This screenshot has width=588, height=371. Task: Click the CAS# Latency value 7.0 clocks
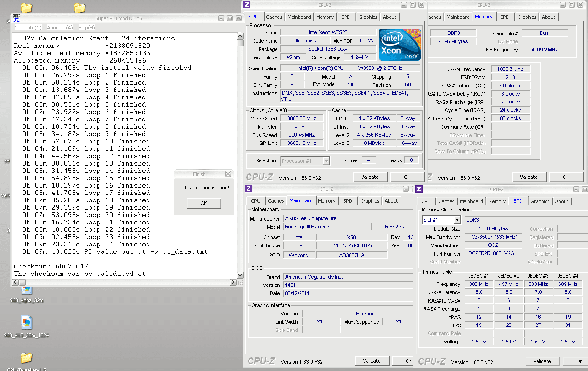(510, 86)
